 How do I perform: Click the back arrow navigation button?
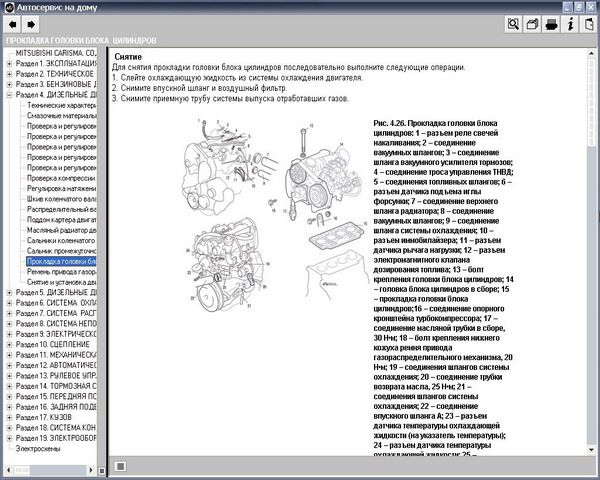13,23
